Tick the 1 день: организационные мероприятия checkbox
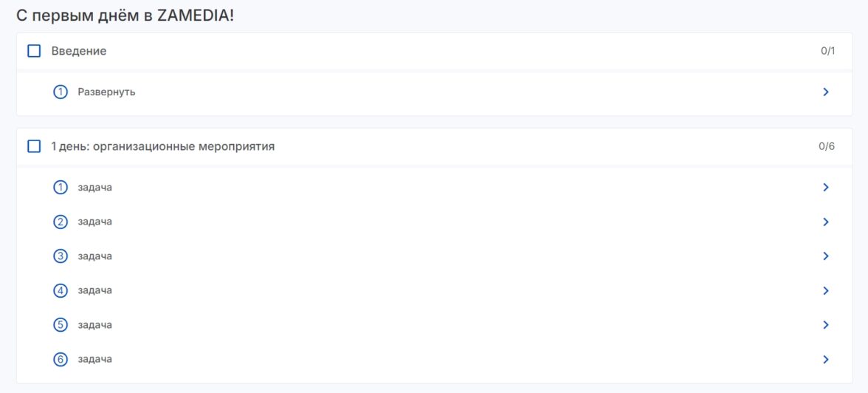868x393 pixels. (34, 146)
